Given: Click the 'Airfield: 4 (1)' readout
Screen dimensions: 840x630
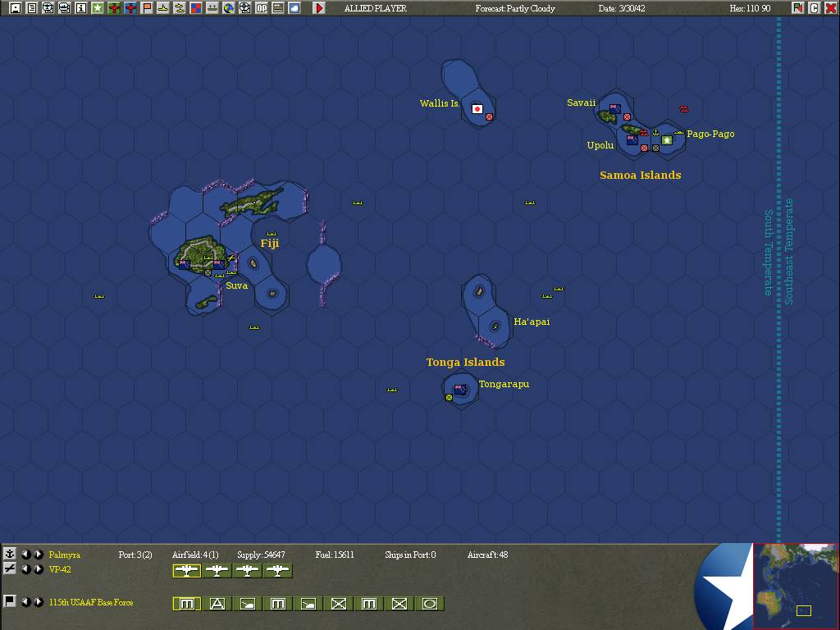Looking at the screenshot, I should coord(195,555).
